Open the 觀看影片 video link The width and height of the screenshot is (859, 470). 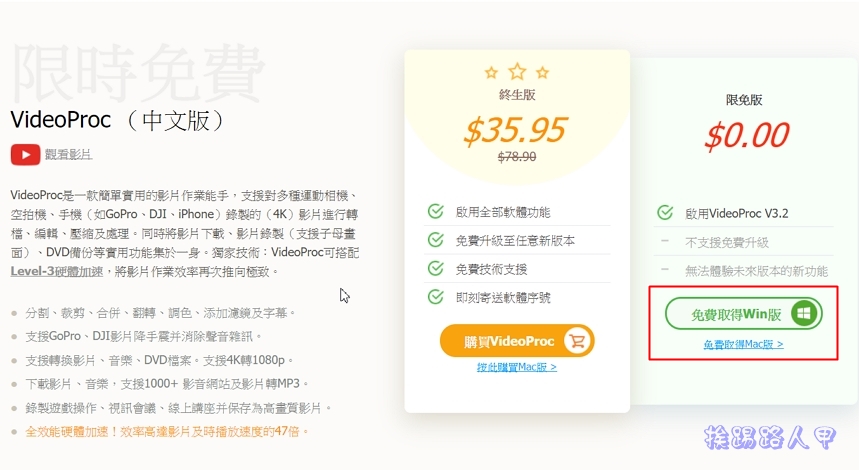click(68, 154)
